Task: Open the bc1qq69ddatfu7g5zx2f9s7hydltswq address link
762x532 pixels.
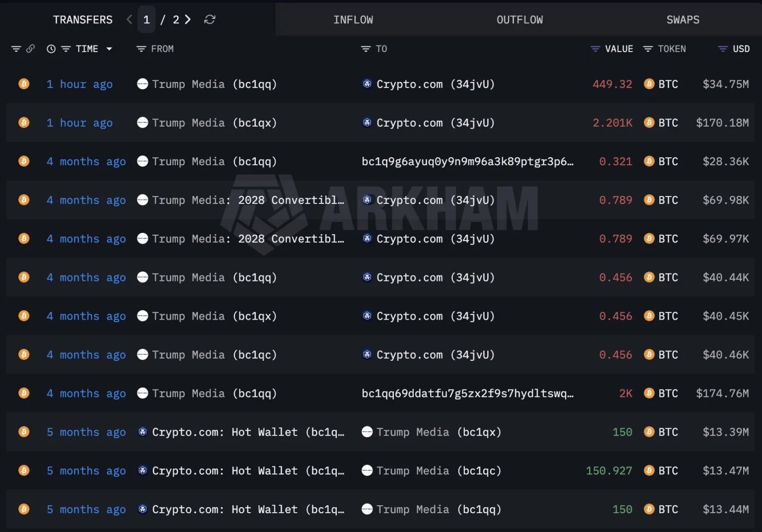Action: [467, 394]
